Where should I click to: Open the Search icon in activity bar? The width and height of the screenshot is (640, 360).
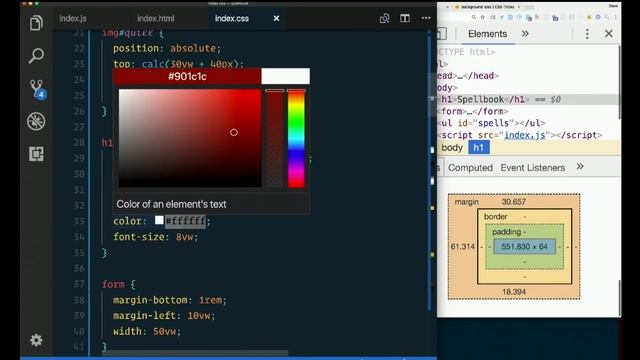pyautogui.click(x=36, y=56)
